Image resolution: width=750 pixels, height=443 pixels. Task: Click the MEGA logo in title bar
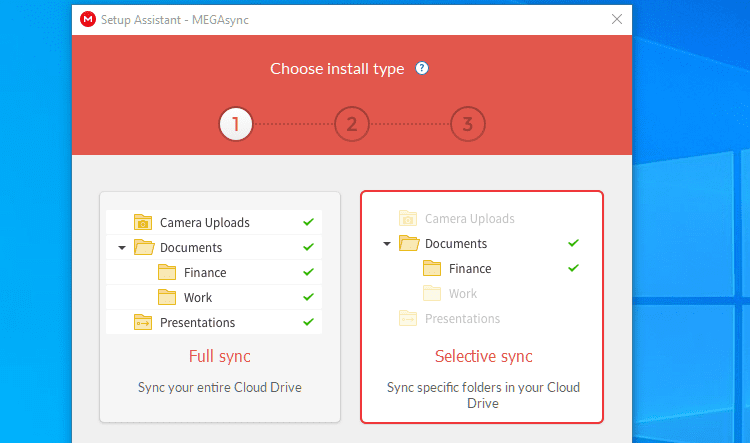[88, 20]
